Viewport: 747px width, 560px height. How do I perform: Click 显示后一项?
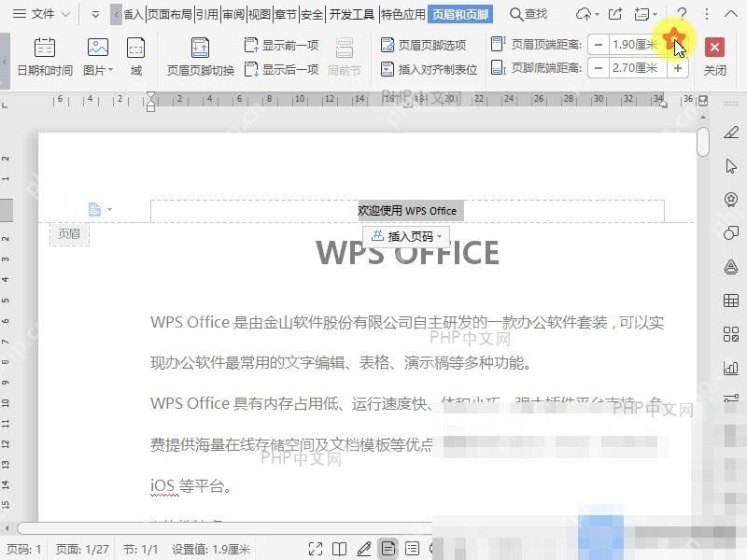coord(281,69)
